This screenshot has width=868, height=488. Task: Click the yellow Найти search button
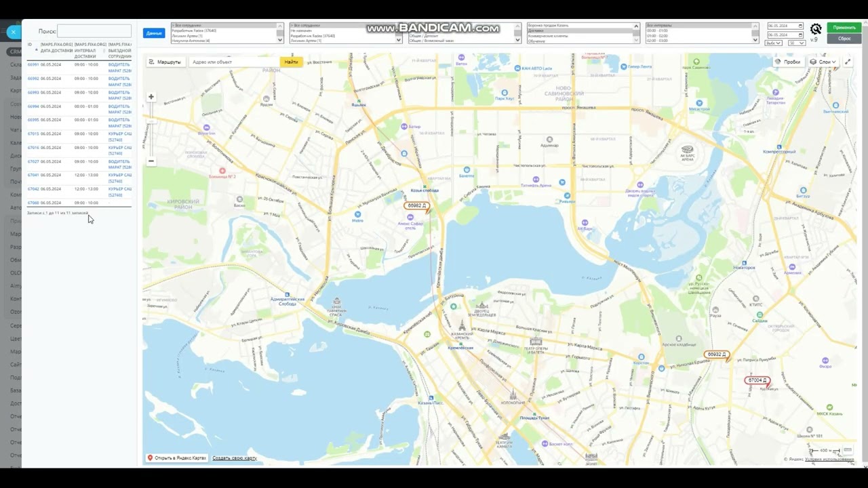click(x=291, y=62)
